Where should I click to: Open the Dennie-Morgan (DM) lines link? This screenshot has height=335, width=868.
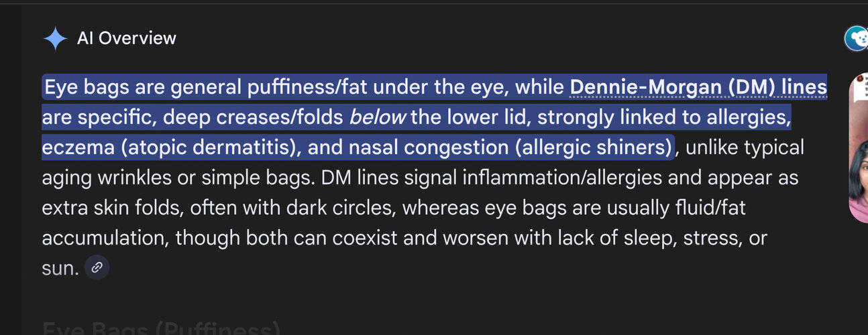[x=698, y=87]
